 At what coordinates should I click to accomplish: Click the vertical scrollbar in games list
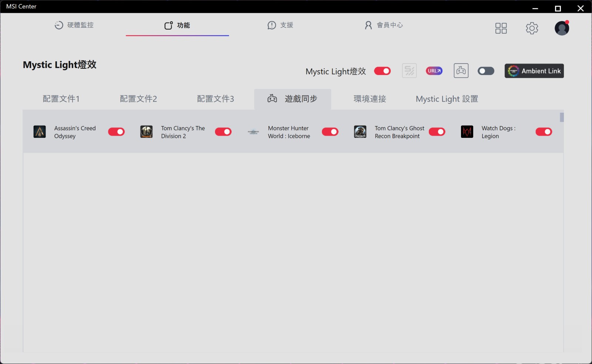pos(562,118)
